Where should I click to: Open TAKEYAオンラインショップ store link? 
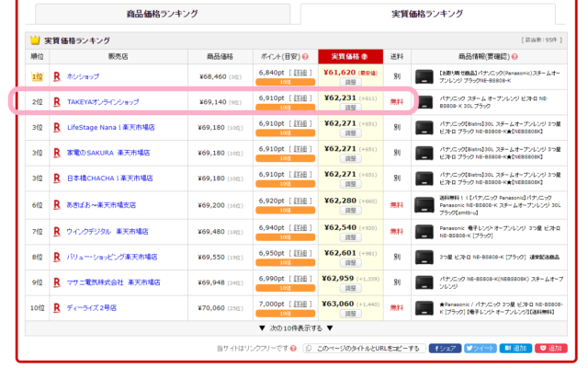[x=103, y=102]
